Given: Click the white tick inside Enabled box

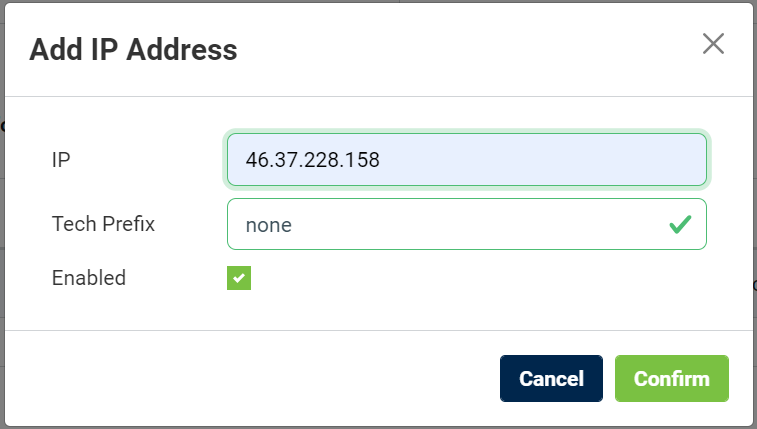Looking at the screenshot, I should click(x=239, y=279).
